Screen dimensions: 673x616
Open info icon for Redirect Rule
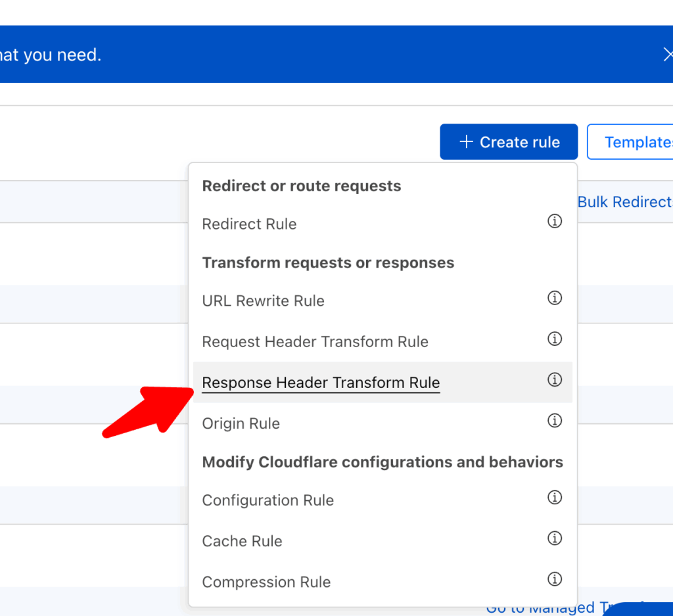(555, 221)
